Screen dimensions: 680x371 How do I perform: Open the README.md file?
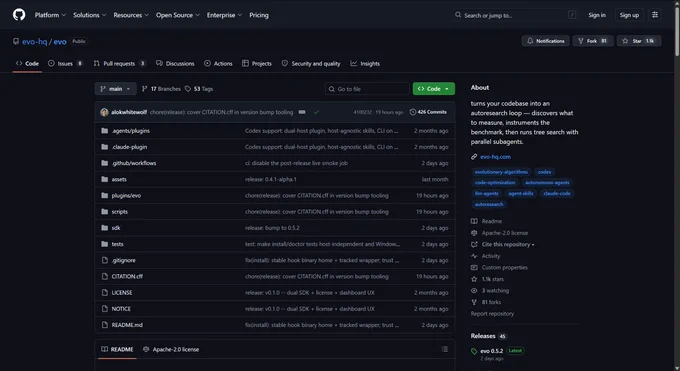click(127, 325)
